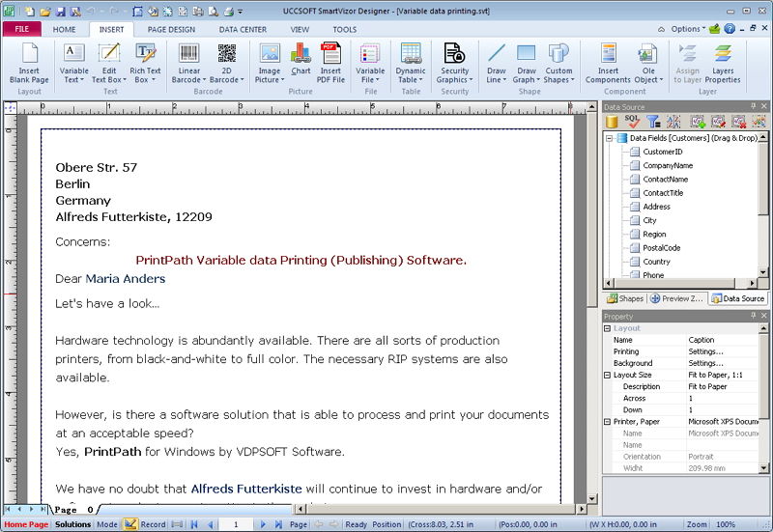Click the Data Source tree scroll up arrow

(763, 136)
